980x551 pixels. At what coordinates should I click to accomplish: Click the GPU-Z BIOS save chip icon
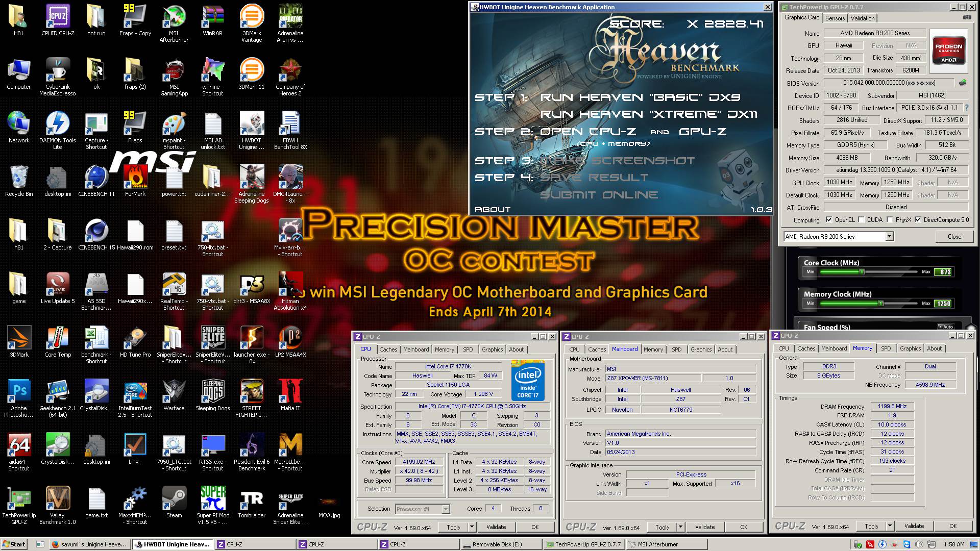[963, 83]
